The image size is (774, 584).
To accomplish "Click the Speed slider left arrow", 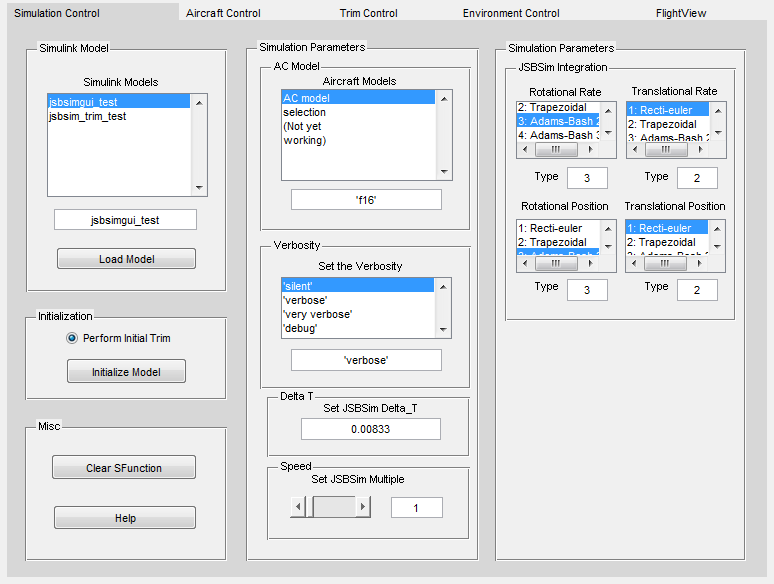I will [298, 507].
